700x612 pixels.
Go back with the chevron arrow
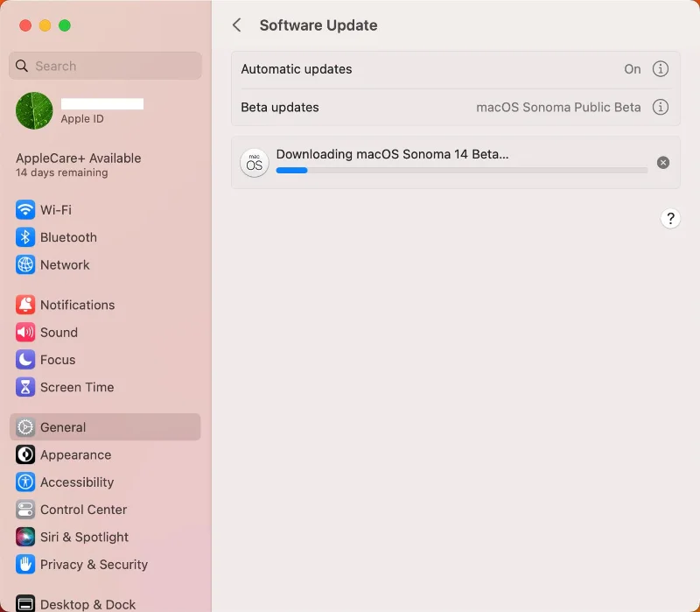click(x=237, y=25)
